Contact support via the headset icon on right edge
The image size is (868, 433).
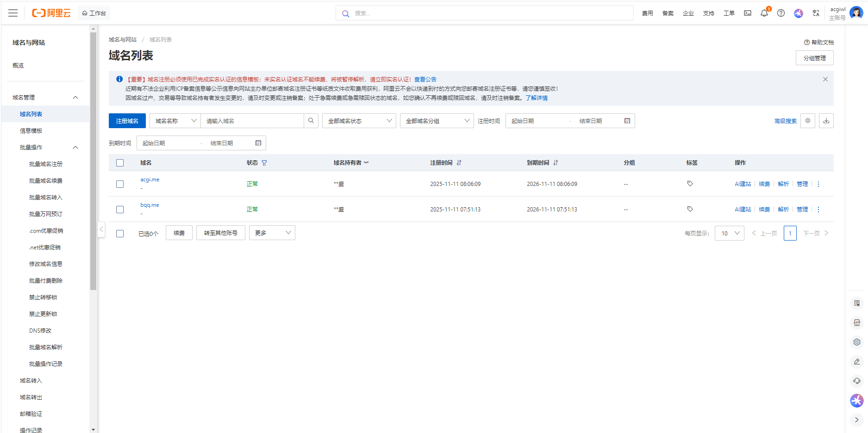click(x=856, y=381)
